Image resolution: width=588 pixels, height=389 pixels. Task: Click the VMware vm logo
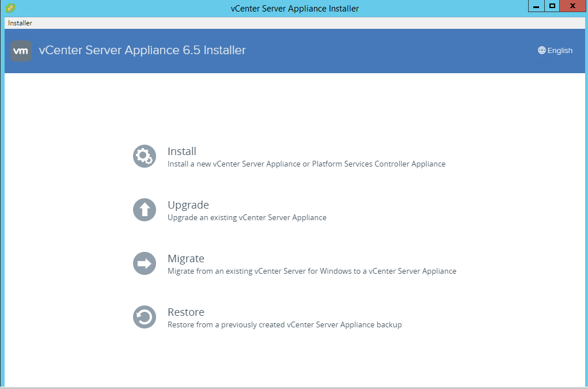[x=21, y=51]
